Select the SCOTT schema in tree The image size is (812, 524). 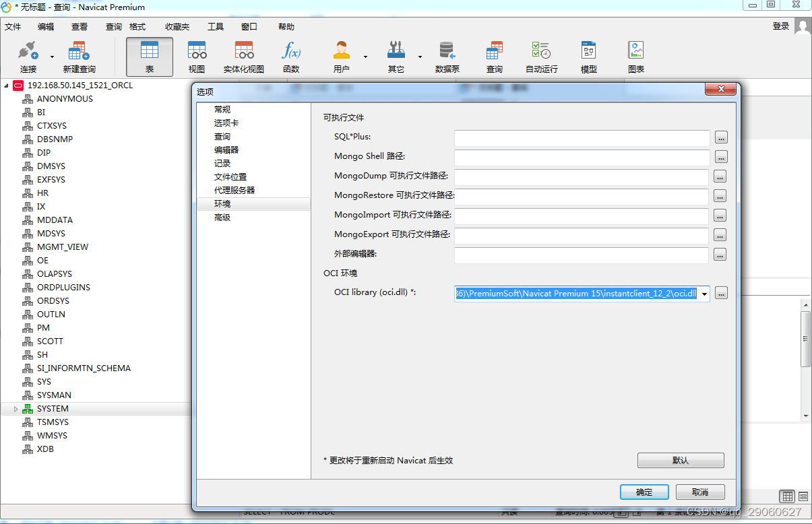point(50,341)
